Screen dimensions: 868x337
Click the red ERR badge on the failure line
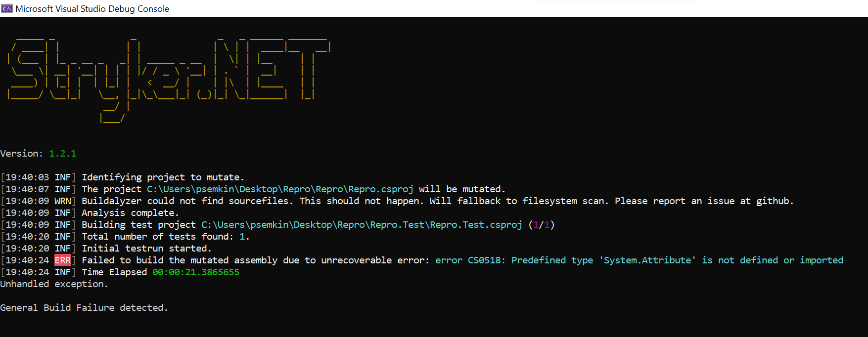pyautogui.click(x=62, y=260)
